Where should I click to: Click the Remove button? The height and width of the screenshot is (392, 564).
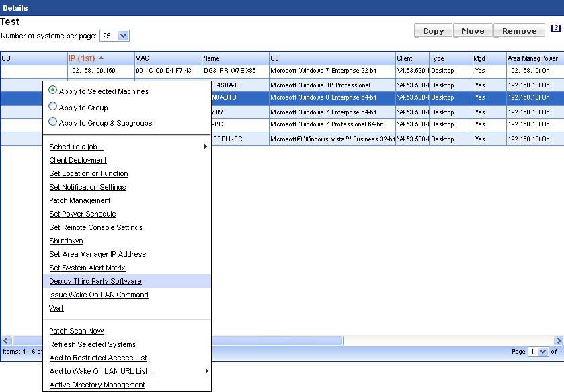point(519,30)
